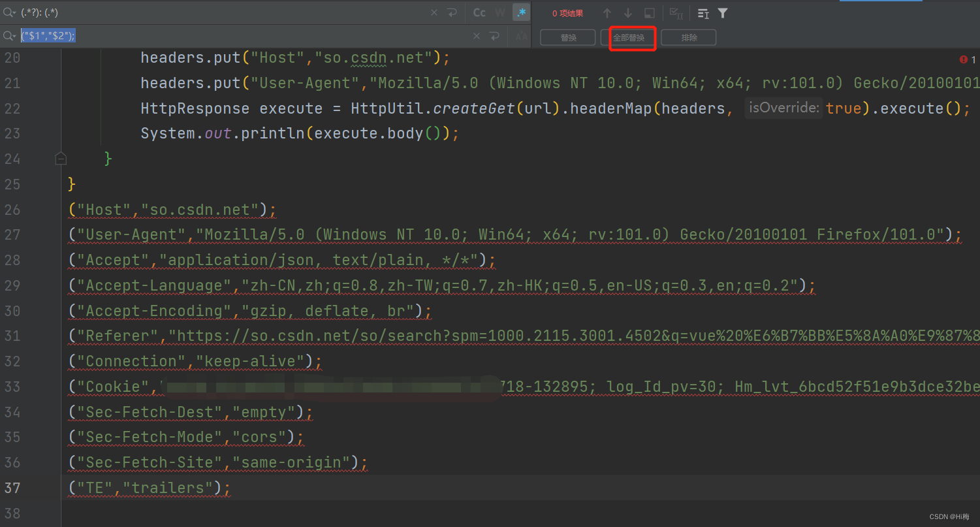
Task: Collapse method fold marker on line 24
Action: [61, 159]
